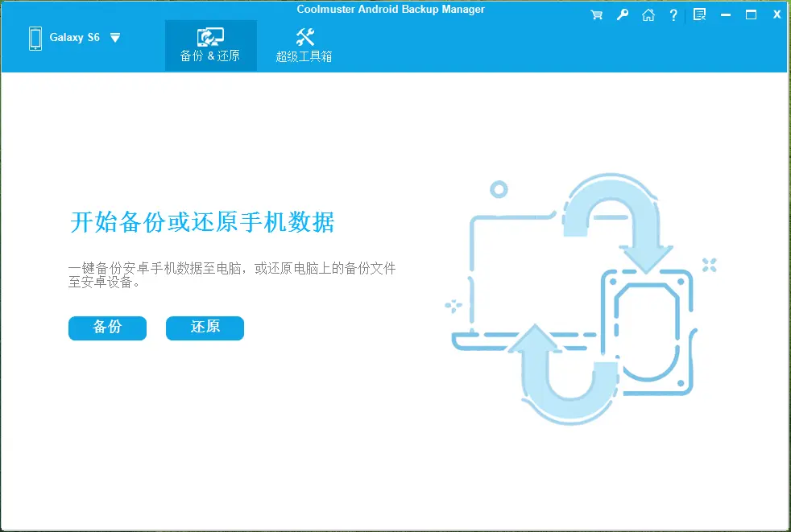The height and width of the screenshot is (532, 791).
Task: Close the Coolmuster Android Backup Manager window
Action: 777,14
